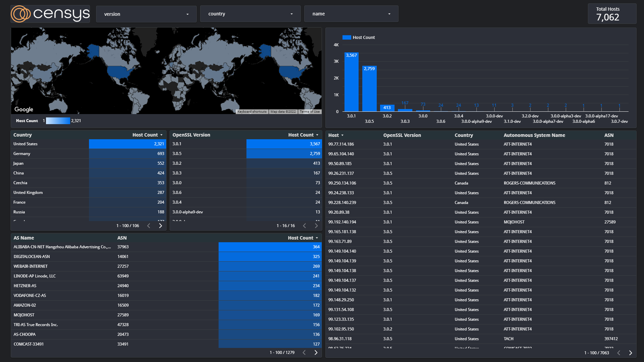Open the name filter dropdown
Image resolution: width=644 pixels, height=362 pixels.
(351, 14)
